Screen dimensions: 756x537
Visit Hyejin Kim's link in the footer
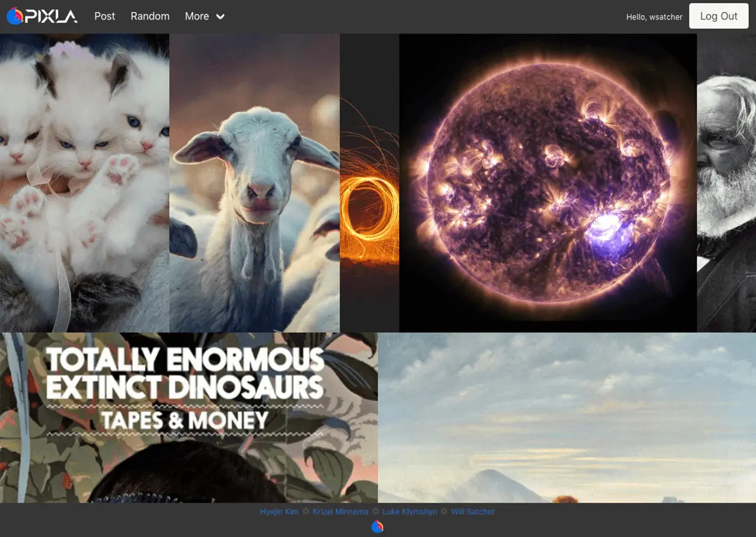coord(279,512)
